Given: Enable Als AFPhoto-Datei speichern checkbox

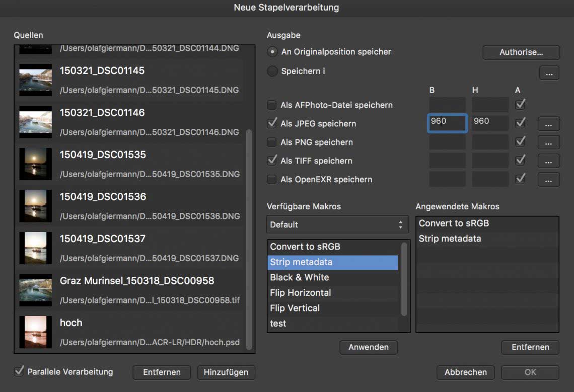Looking at the screenshot, I should point(272,105).
